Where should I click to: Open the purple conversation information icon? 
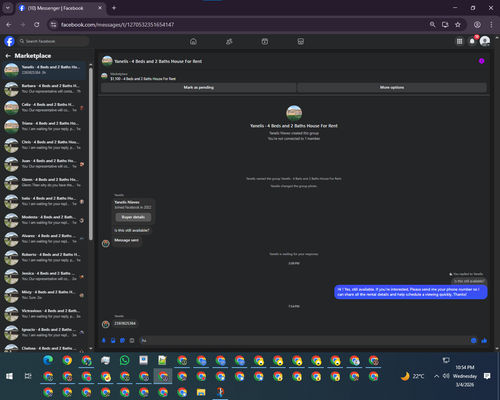point(481,61)
